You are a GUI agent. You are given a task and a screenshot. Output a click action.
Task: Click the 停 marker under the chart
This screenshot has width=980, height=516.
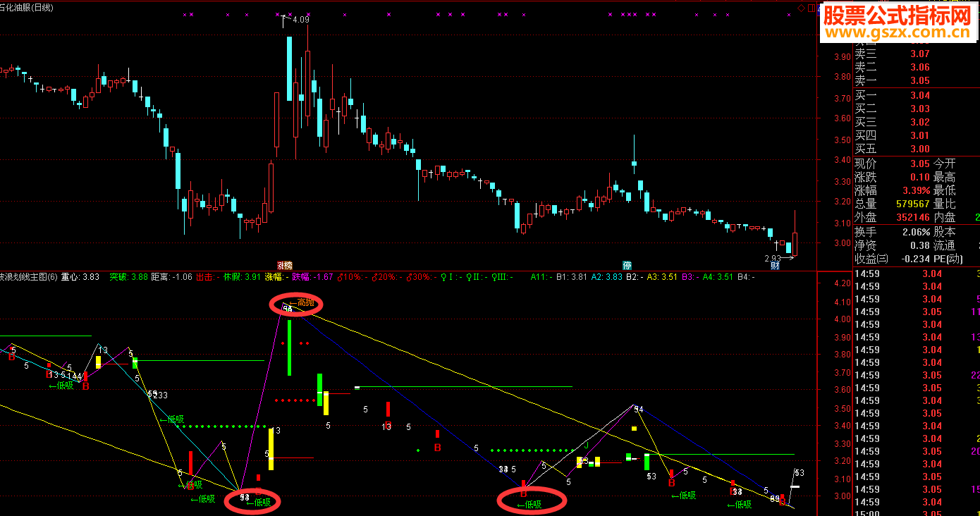pos(627,266)
